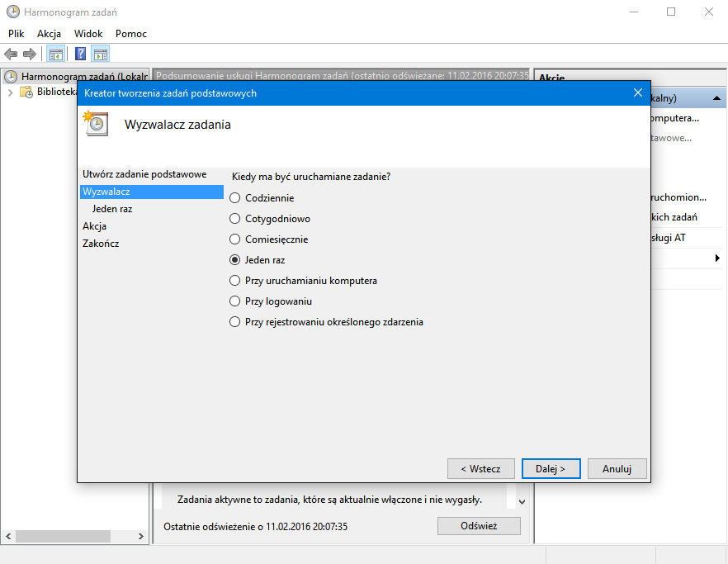Collapse the Akcje section with up arrow
This screenshot has height=564, width=728.
[x=717, y=98]
